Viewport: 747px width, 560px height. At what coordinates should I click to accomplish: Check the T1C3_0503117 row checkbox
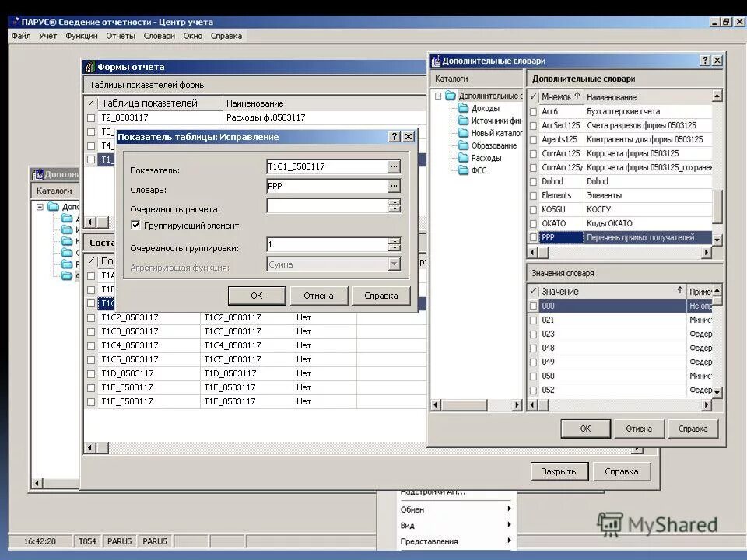[92, 332]
